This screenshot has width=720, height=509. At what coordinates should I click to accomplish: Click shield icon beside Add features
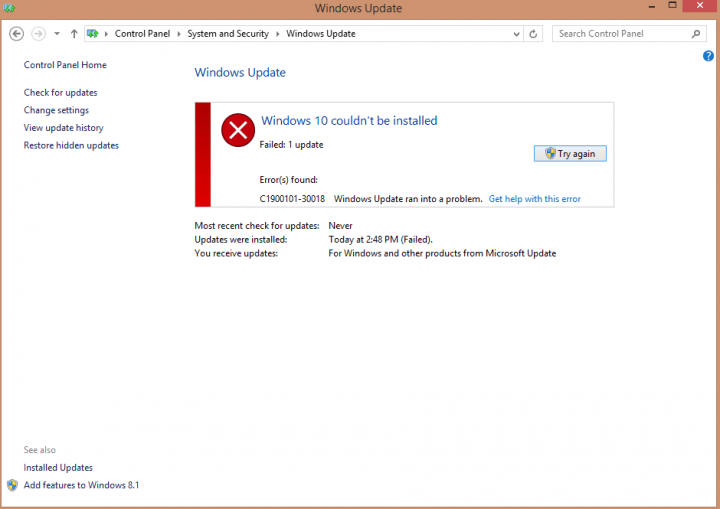coord(12,485)
